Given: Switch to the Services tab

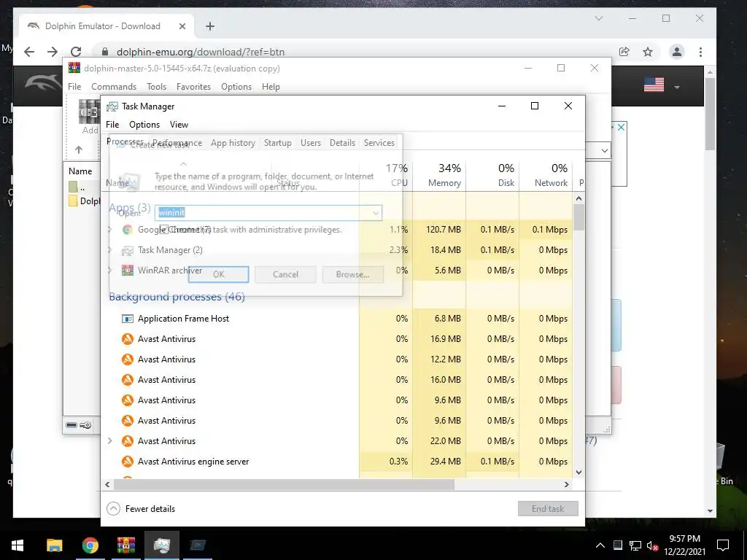Looking at the screenshot, I should click(x=379, y=143).
